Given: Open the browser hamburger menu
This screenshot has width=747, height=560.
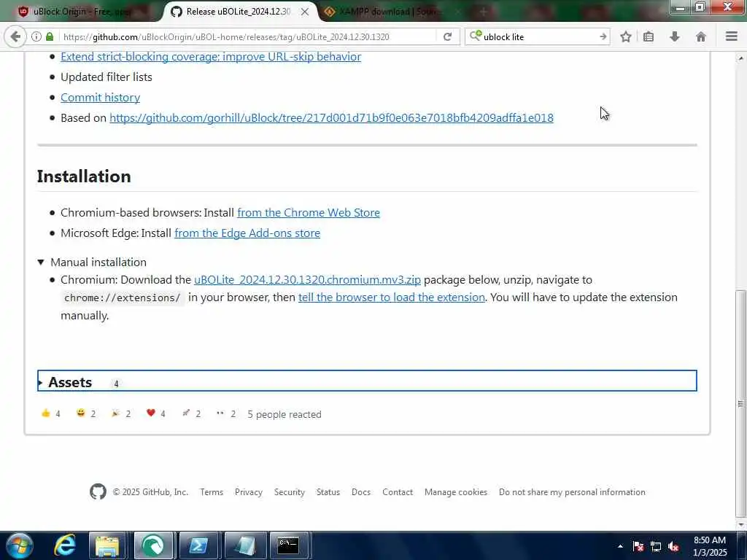Looking at the screenshot, I should point(731,36).
